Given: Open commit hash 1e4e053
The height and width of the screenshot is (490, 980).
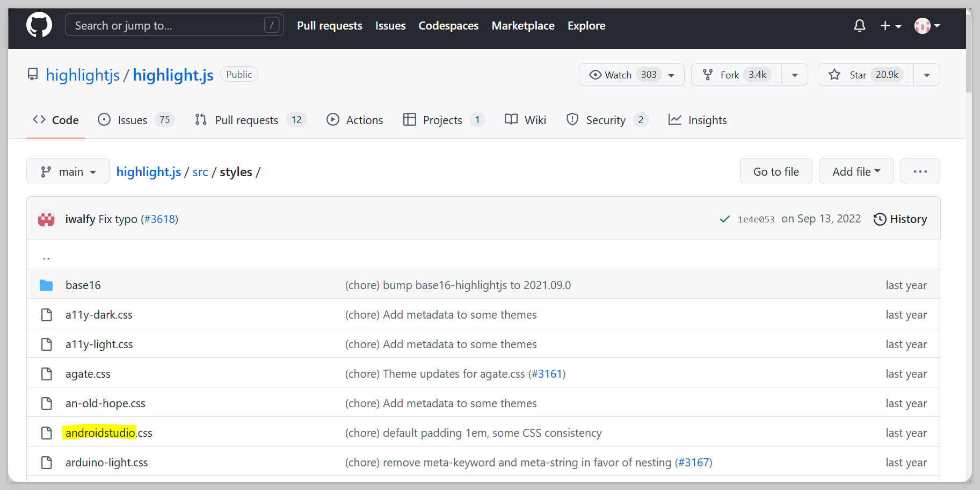Looking at the screenshot, I should point(756,219).
